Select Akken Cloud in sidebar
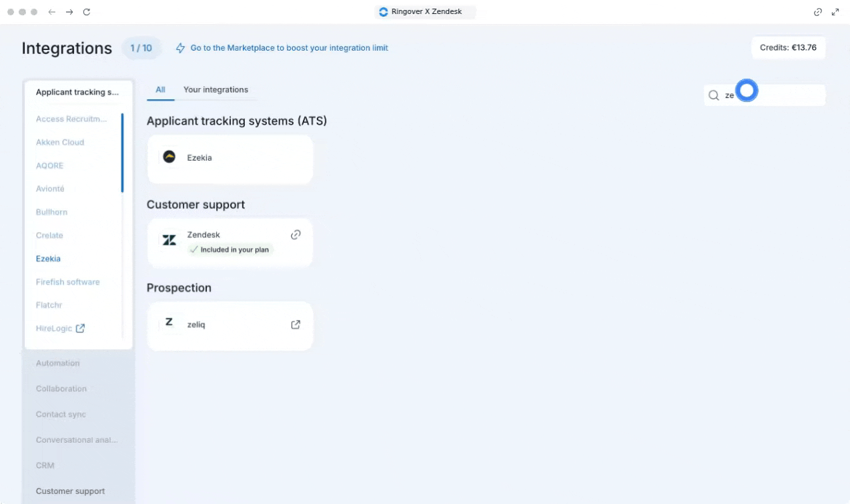The height and width of the screenshot is (504, 850). [60, 142]
